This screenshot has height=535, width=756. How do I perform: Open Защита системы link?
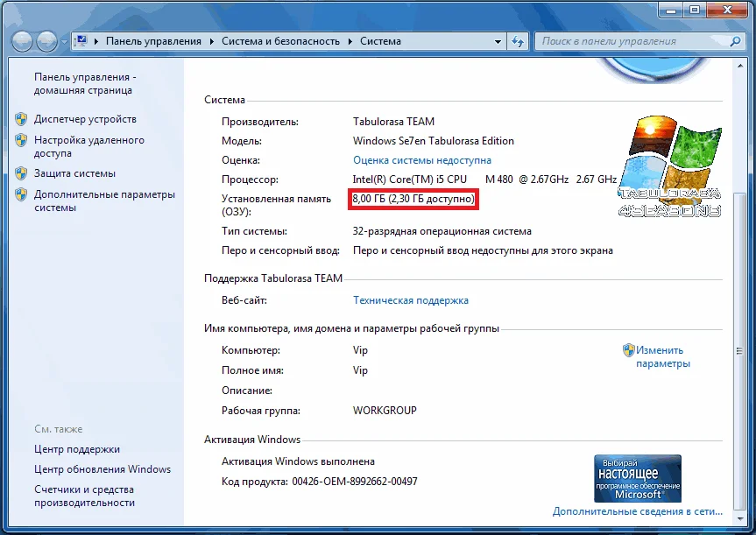(74, 173)
